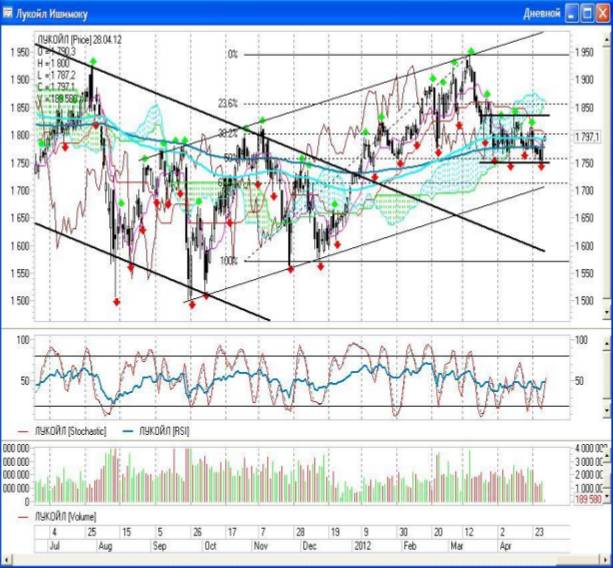
Task: Click the Stochastic/RSI panel scroll-down arrow
Action: [607, 410]
